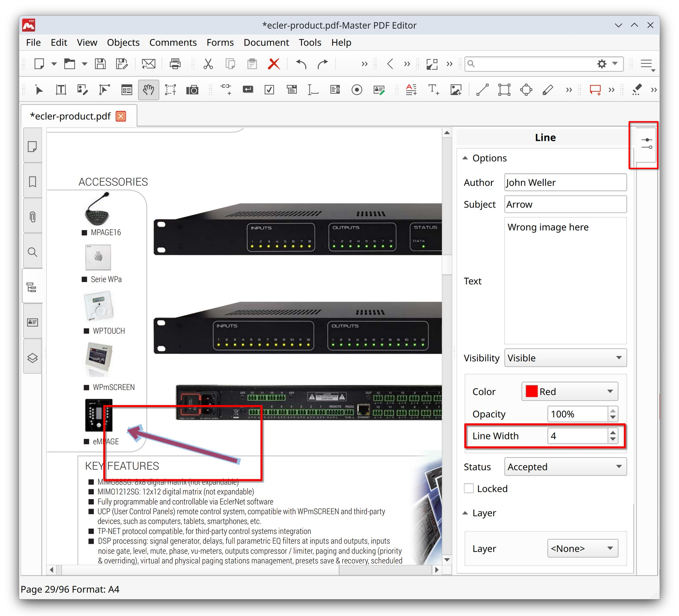Choose the Snapshot camera tool
Viewport: 679px width, 616px height.
tap(192, 90)
